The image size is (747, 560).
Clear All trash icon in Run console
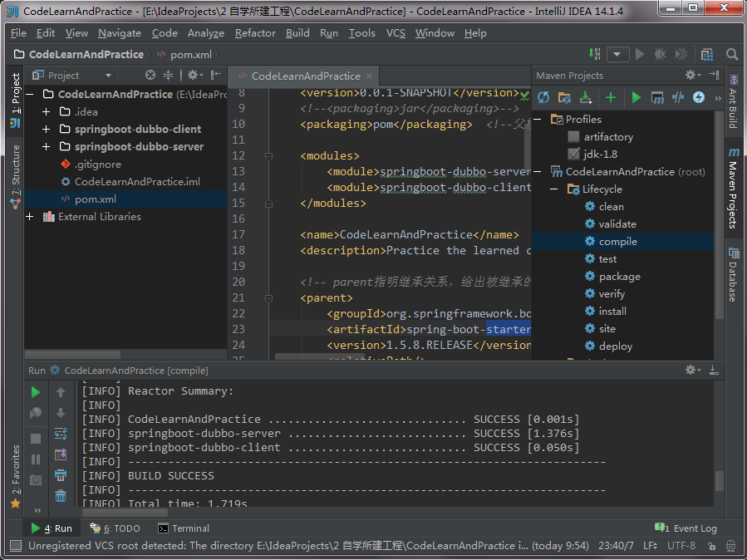[x=61, y=496]
